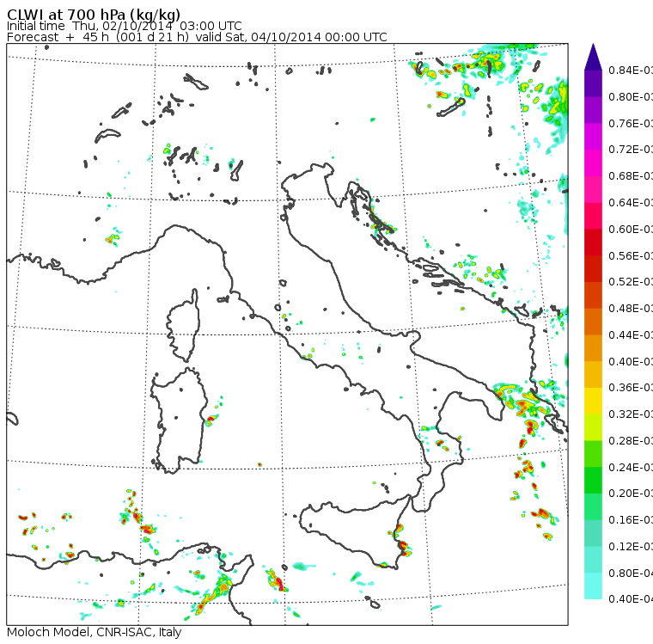Click the teal swatch between 0.12E and 0.16E
Screen dimensions: 653x644
click(593, 534)
